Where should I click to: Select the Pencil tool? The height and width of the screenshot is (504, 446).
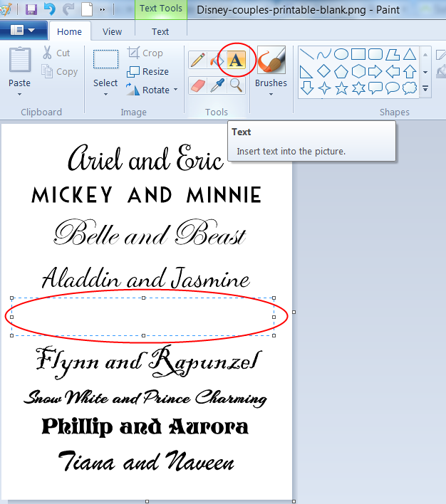(198, 60)
